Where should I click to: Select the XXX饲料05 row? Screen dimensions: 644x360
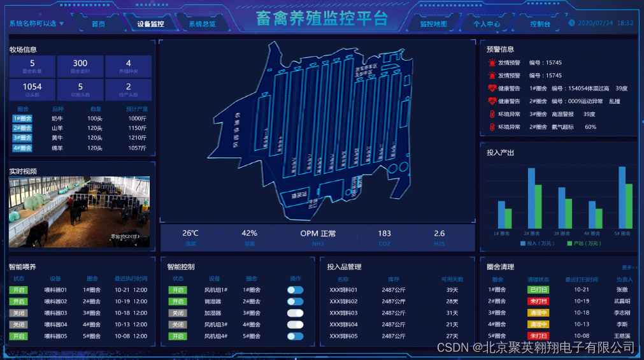point(397,336)
